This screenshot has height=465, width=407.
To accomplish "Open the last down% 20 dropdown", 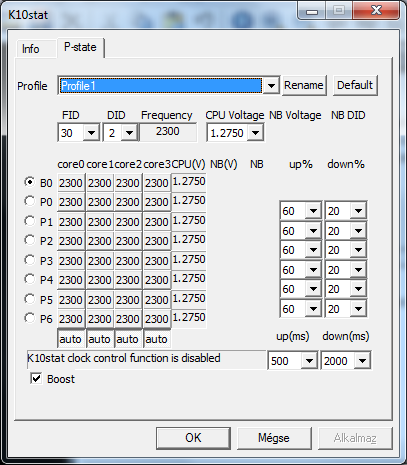I will coord(358,309).
